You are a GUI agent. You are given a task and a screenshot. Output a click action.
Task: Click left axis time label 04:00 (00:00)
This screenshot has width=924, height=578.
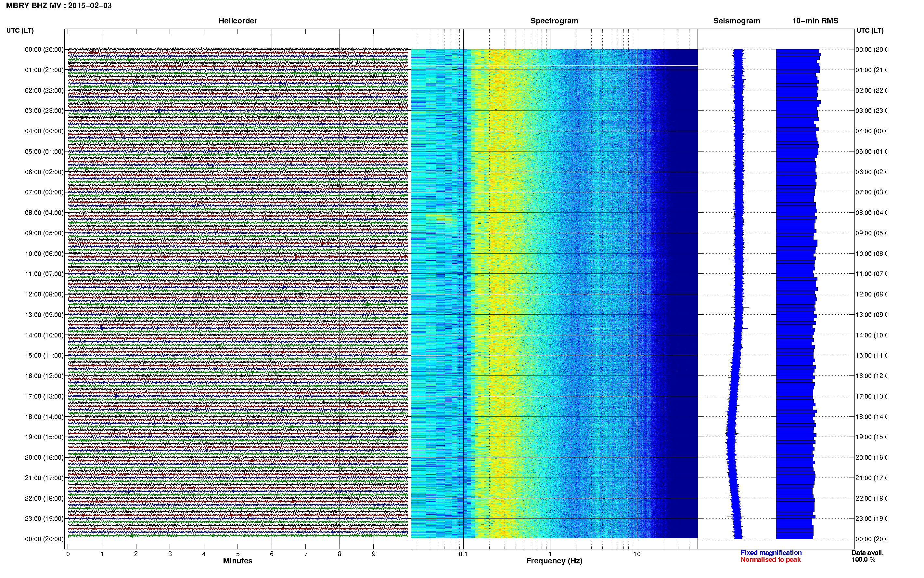point(44,131)
